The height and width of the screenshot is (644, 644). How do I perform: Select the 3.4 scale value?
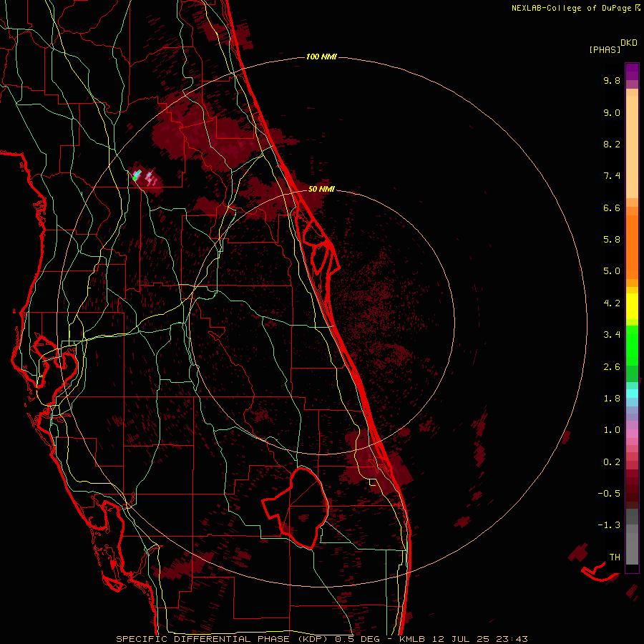click(x=612, y=335)
